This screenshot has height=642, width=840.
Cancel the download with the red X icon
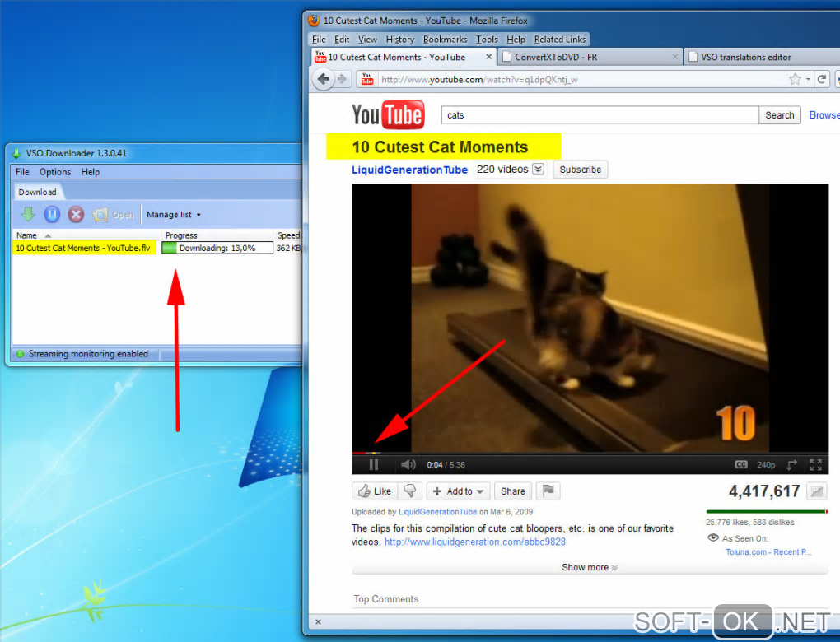coord(76,215)
